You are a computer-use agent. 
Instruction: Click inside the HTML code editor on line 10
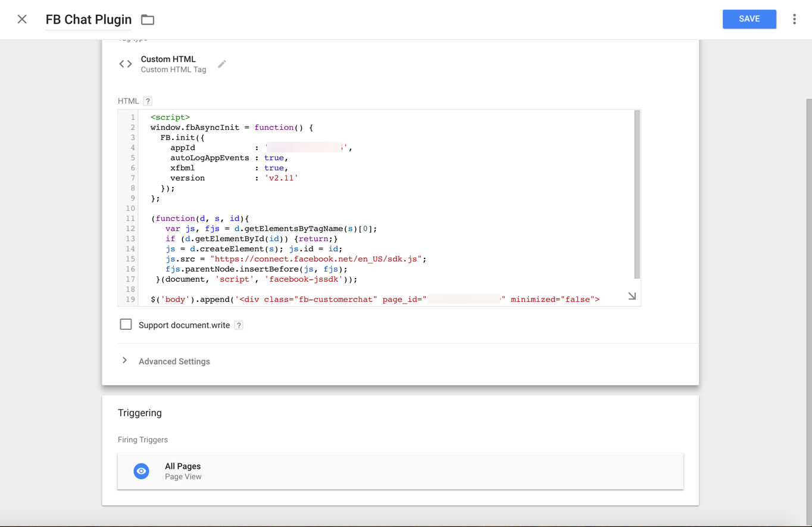pos(387,208)
